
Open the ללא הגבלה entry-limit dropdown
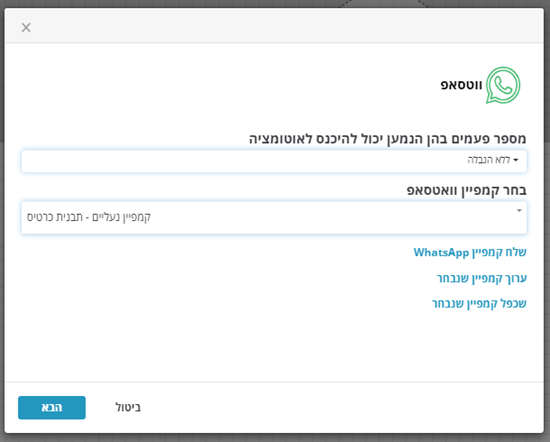(x=274, y=161)
